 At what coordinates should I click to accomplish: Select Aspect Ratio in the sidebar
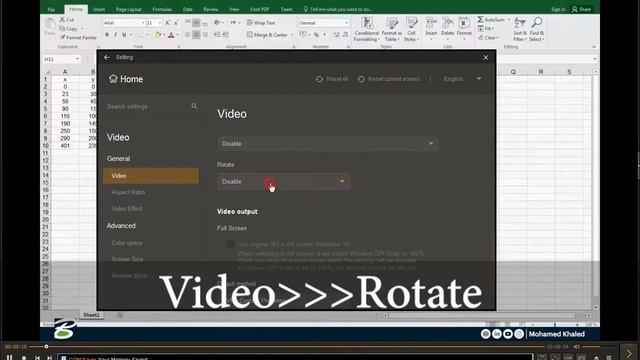pos(128,192)
